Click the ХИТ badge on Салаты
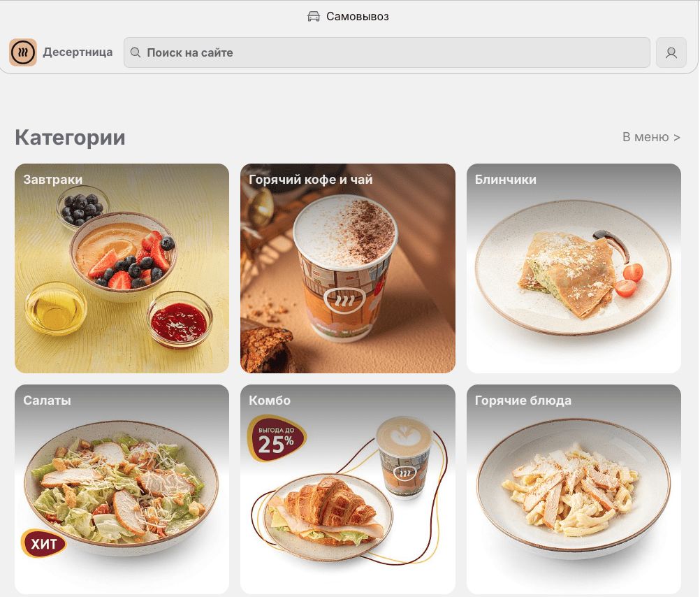 coord(43,543)
